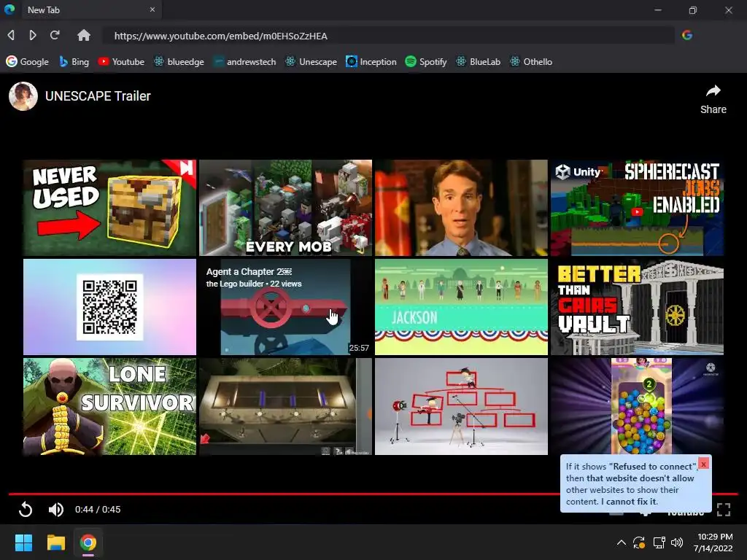Open the BlueLab bookmark
Image resolution: width=747 pixels, height=560 pixels.
pos(479,61)
